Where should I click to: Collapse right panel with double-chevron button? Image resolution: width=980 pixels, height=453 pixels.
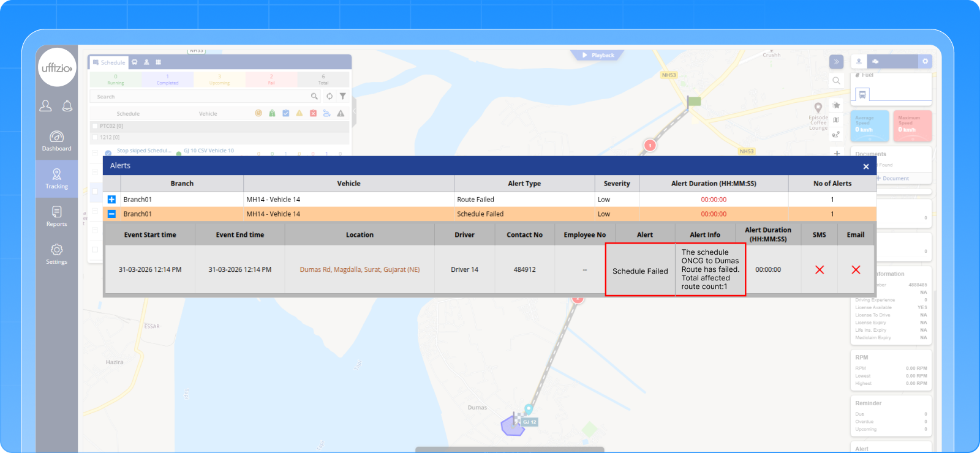coord(836,62)
